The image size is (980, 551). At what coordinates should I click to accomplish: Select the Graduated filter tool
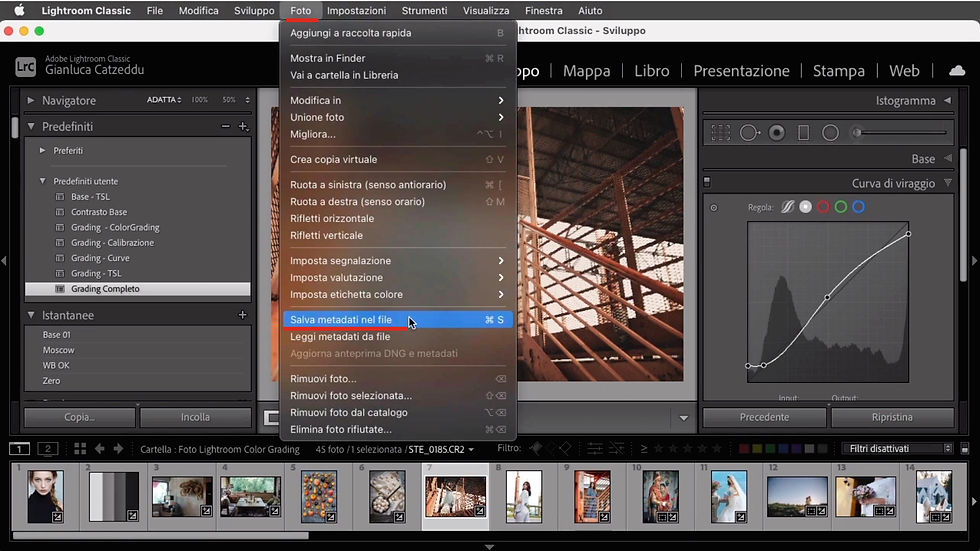(x=804, y=132)
